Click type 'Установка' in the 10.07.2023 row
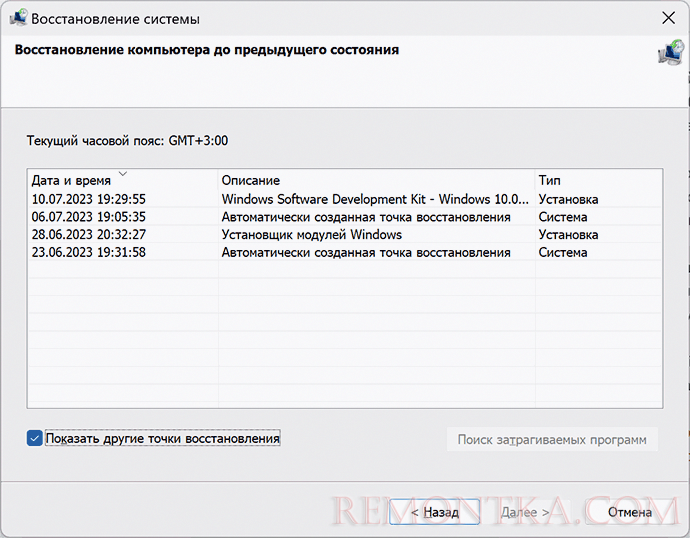The width and height of the screenshot is (690, 538). pos(568,199)
